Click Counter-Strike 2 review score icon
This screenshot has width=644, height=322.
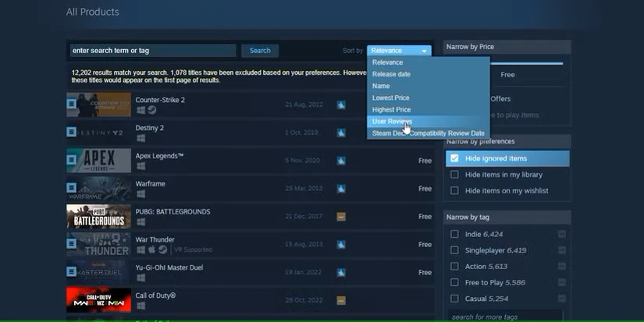341,105
